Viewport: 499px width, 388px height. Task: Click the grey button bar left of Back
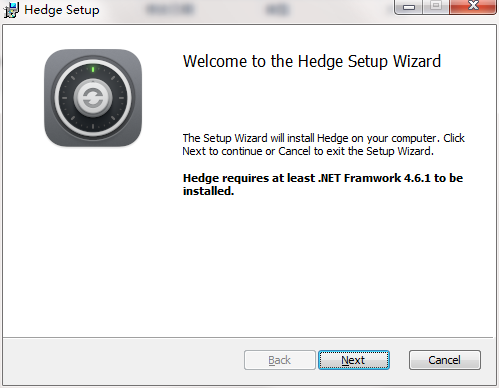pyautogui.click(x=123, y=361)
